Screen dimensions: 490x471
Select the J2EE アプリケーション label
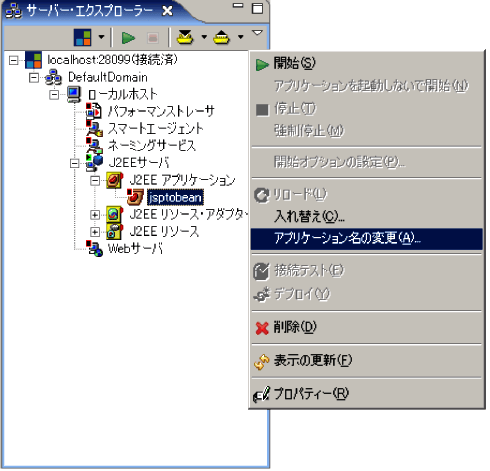(x=182, y=181)
